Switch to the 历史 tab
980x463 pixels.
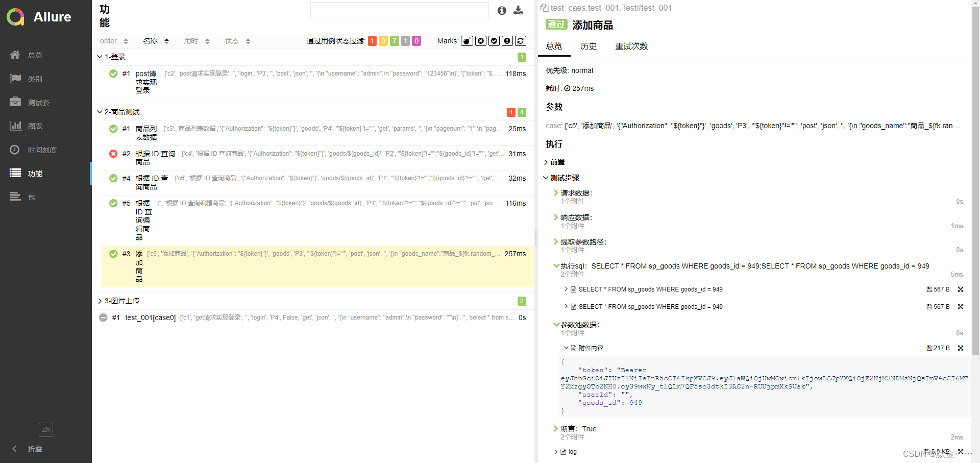click(x=589, y=46)
